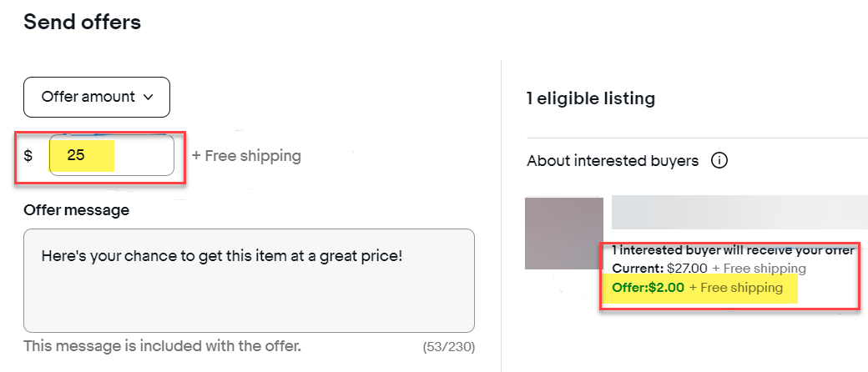Click the Send offers page heading
This screenshot has width=868, height=372.
click(x=82, y=23)
